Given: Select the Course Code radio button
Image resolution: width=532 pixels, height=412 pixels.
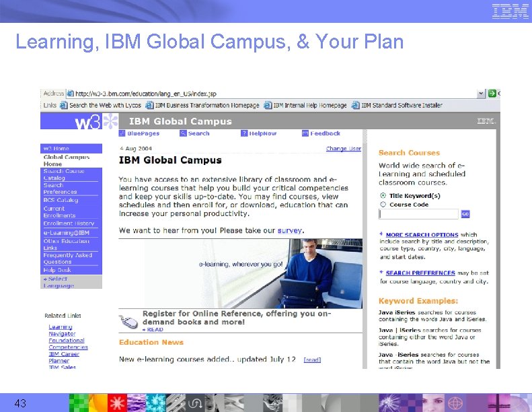Looking at the screenshot, I should pos(383,205).
